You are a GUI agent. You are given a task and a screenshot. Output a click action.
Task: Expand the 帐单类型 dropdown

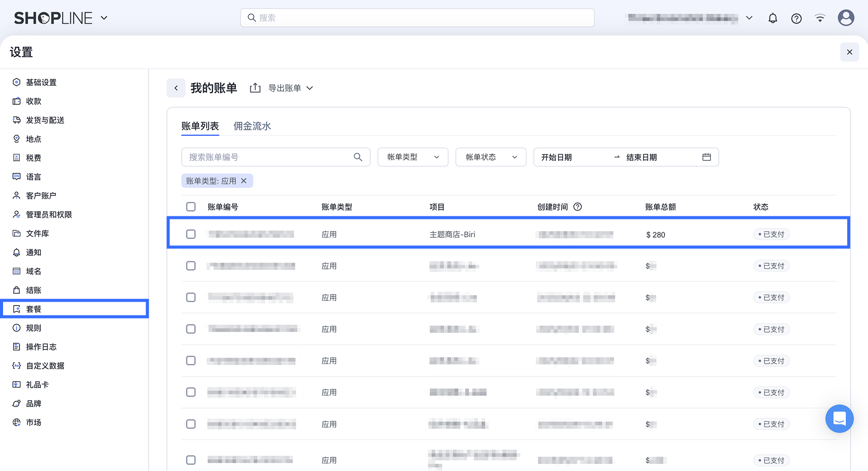tap(413, 157)
